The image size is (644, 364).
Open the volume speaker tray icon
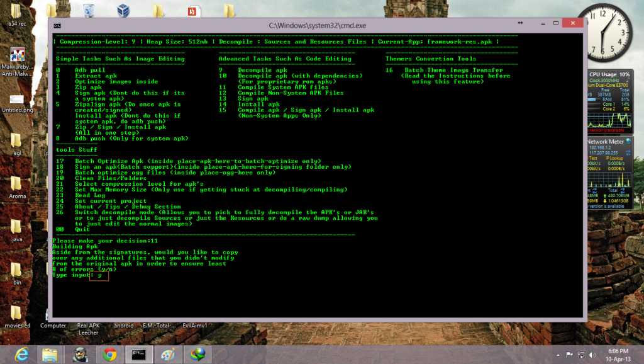point(592,355)
